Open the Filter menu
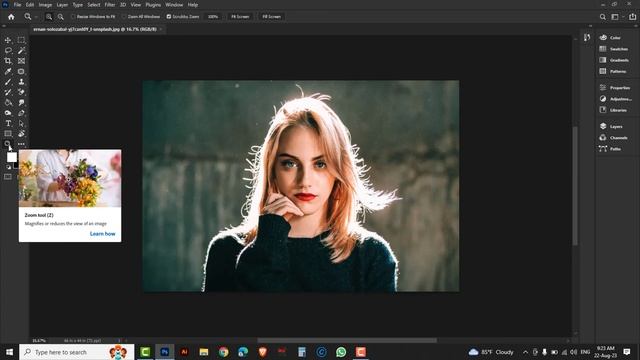The height and width of the screenshot is (360, 640). click(x=110, y=5)
